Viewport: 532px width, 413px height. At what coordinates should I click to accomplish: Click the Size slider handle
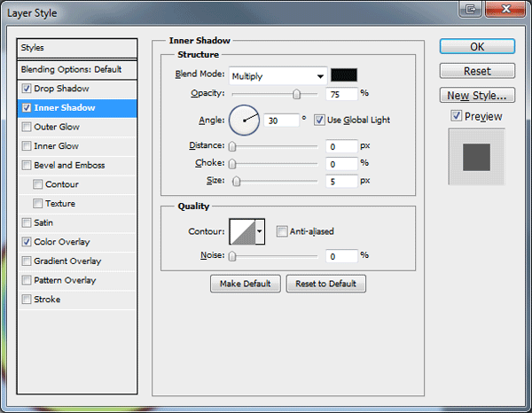coord(237,182)
